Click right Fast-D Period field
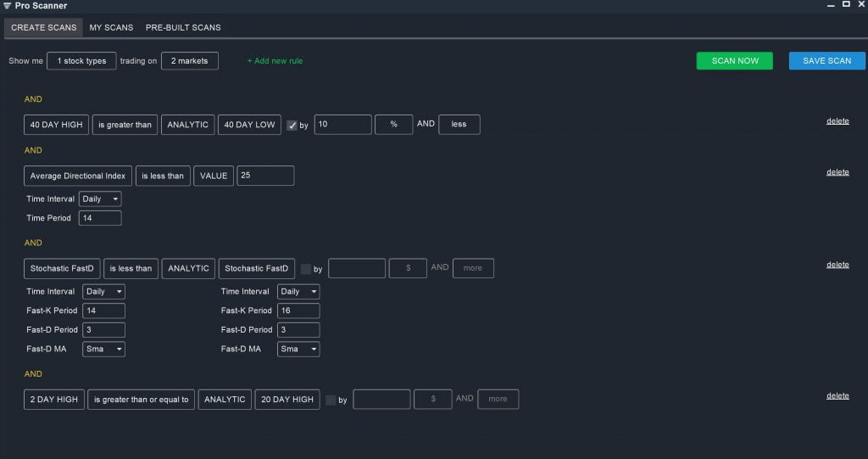Image resolution: width=868 pixels, height=459 pixels. pos(298,330)
